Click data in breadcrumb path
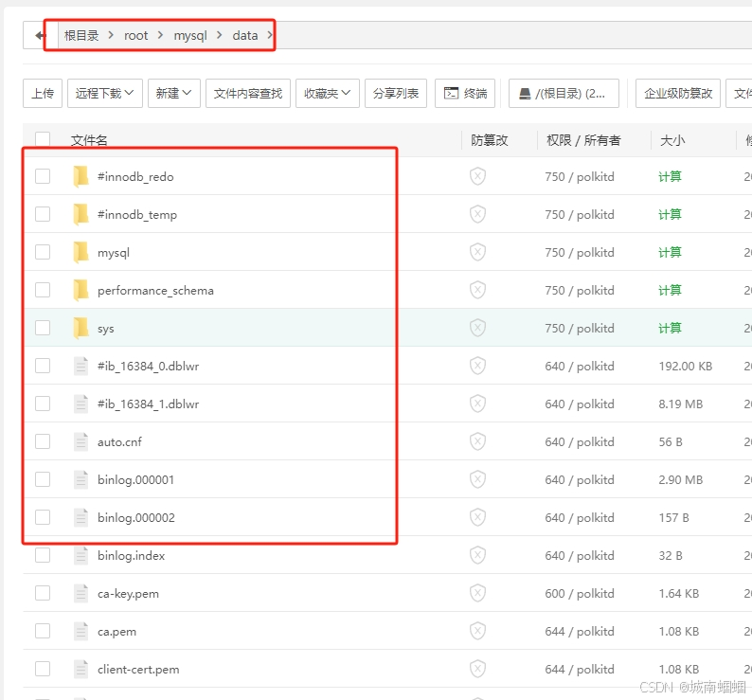 point(245,35)
